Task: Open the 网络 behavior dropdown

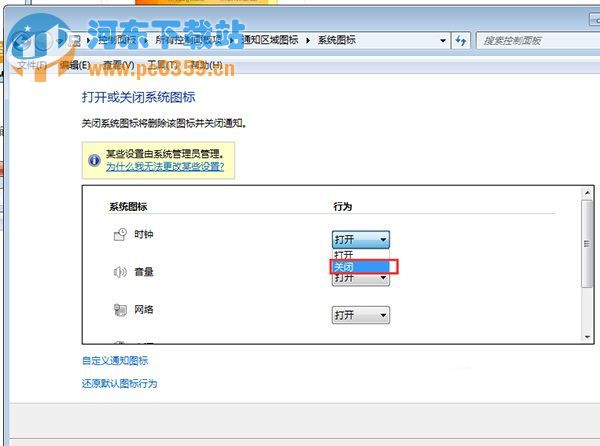Action: pos(360,315)
